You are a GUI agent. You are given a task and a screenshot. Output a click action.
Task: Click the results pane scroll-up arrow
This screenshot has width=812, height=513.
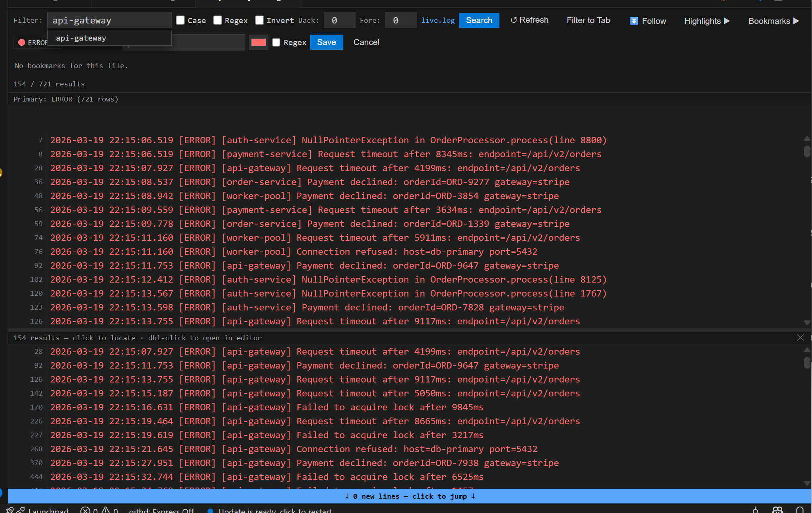pyautogui.click(x=807, y=350)
